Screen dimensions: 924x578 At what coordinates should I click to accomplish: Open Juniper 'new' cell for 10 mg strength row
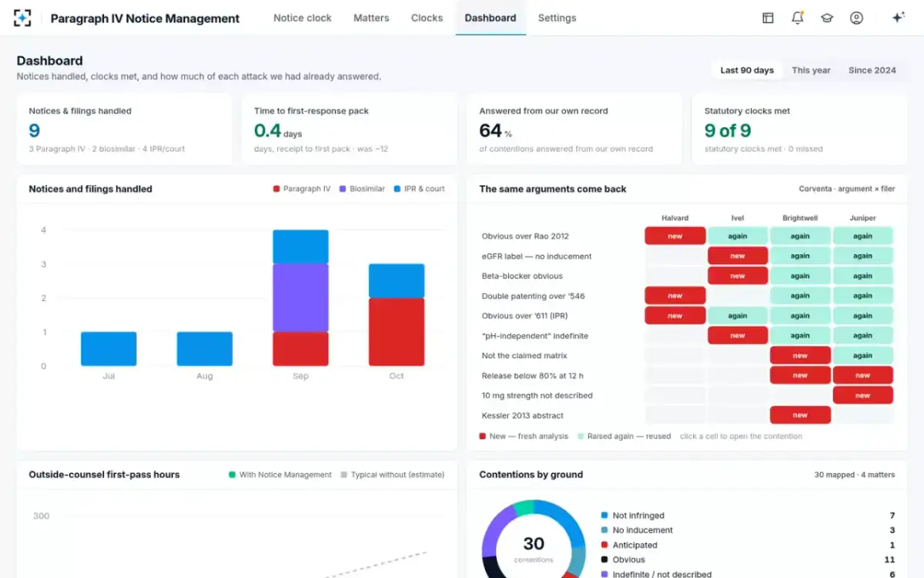(x=862, y=395)
